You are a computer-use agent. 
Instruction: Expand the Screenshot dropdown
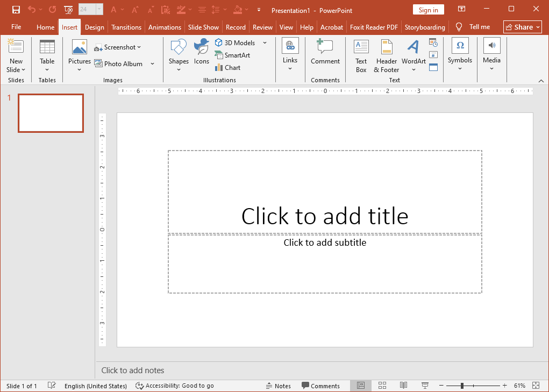point(138,47)
